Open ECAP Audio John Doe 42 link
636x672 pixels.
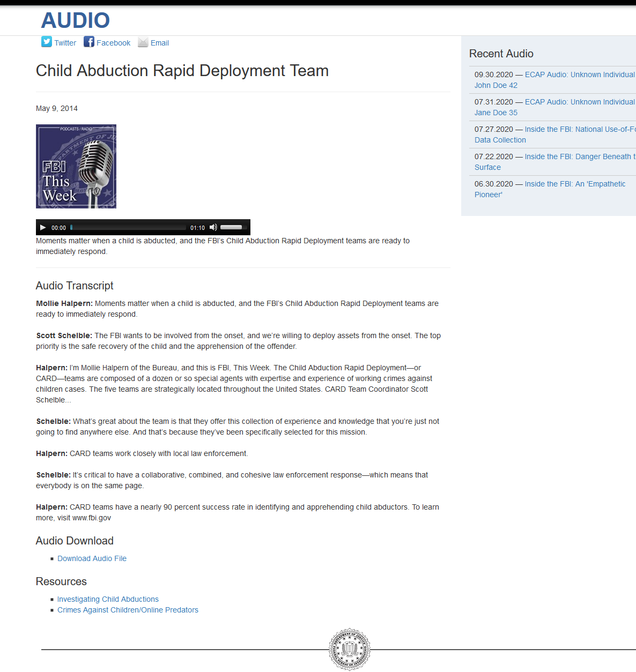tap(554, 80)
